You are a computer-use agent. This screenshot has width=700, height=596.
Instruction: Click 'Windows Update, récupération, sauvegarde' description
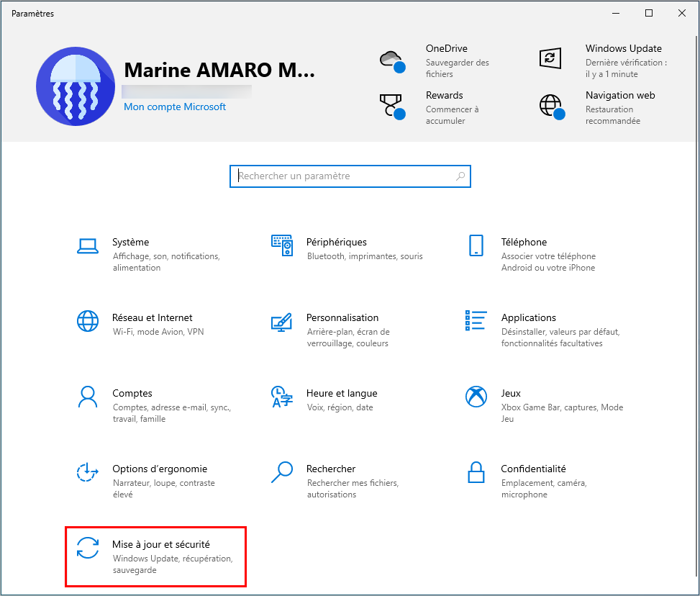[x=173, y=564]
